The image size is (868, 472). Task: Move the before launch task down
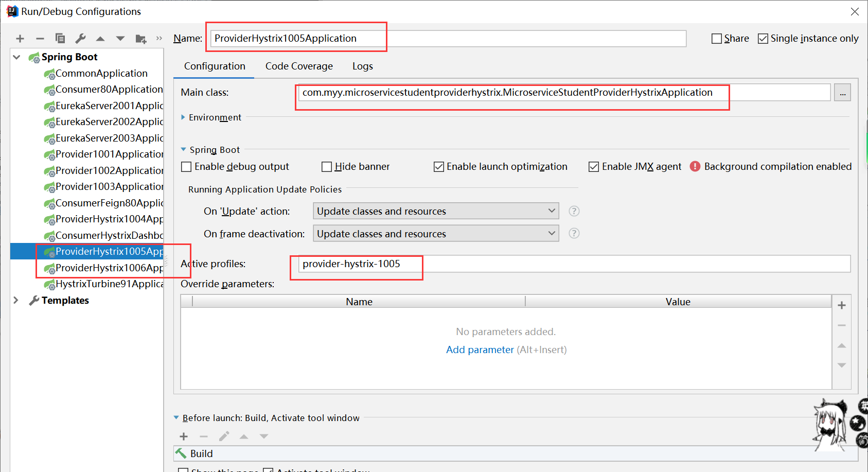tap(264, 436)
